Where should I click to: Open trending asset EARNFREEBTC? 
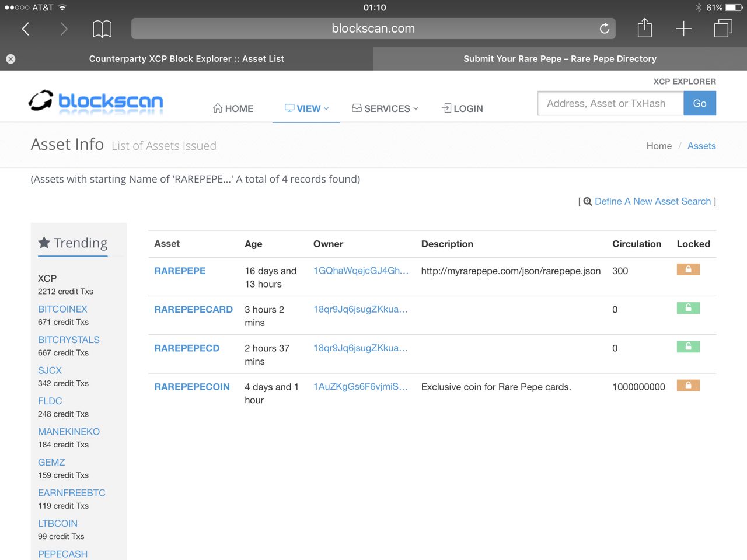pyautogui.click(x=72, y=493)
